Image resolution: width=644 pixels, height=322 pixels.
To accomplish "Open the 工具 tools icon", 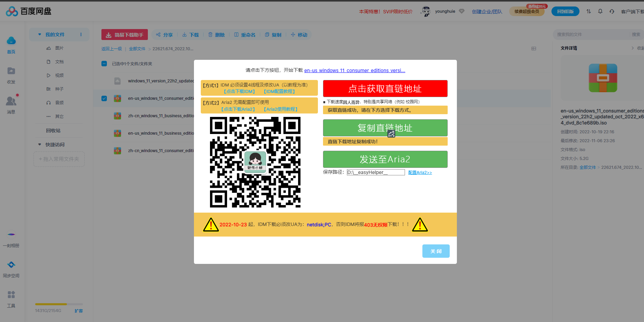I will coord(11,295).
